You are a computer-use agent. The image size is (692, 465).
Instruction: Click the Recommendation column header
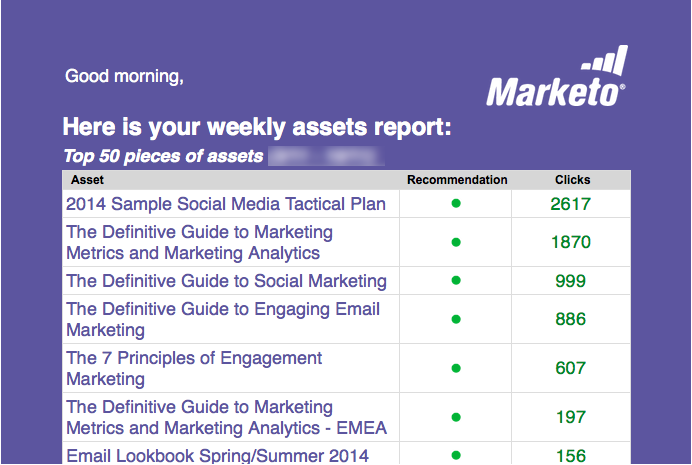coord(457,180)
